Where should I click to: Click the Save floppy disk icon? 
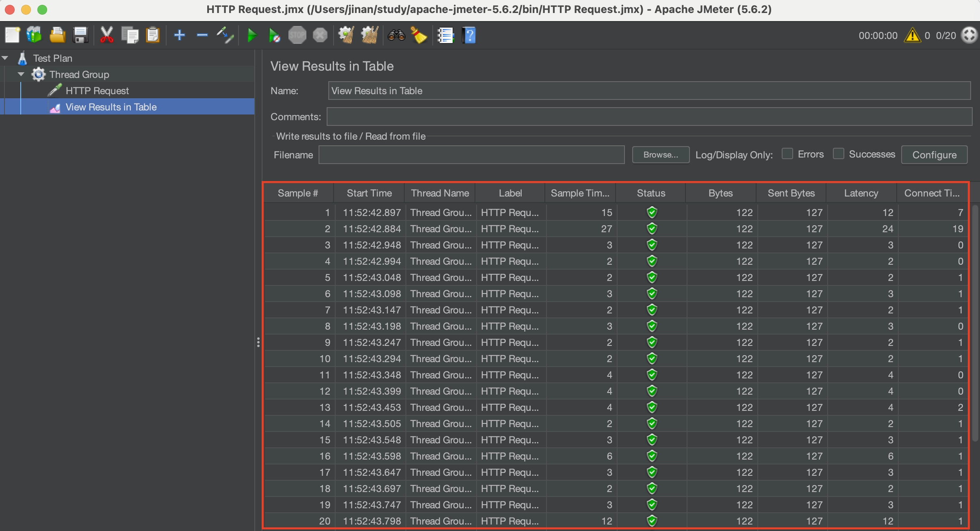click(80, 36)
